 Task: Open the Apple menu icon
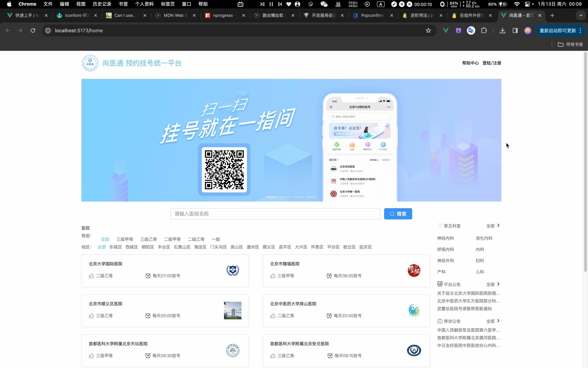point(9,4)
